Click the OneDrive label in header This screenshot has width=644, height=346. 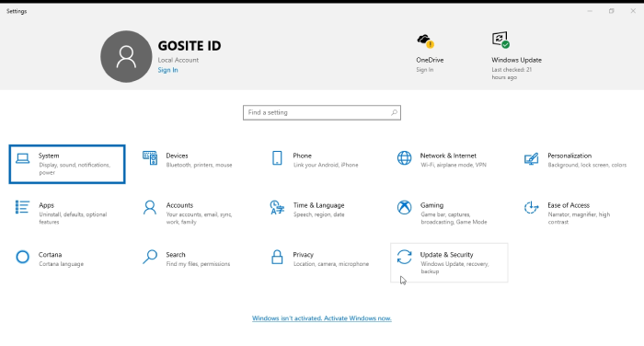pos(430,60)
